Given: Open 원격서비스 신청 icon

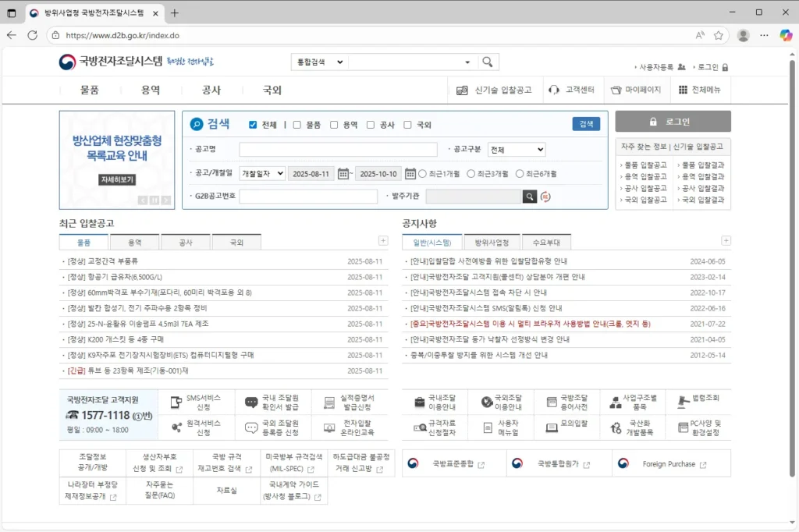Looking at the screenshot, I should [176, 427].
